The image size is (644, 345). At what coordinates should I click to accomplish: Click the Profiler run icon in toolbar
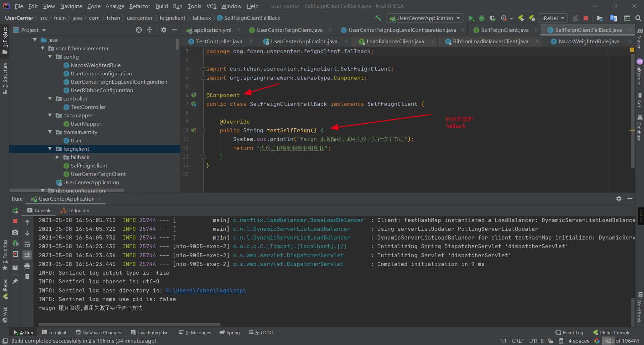click(504, 18)
